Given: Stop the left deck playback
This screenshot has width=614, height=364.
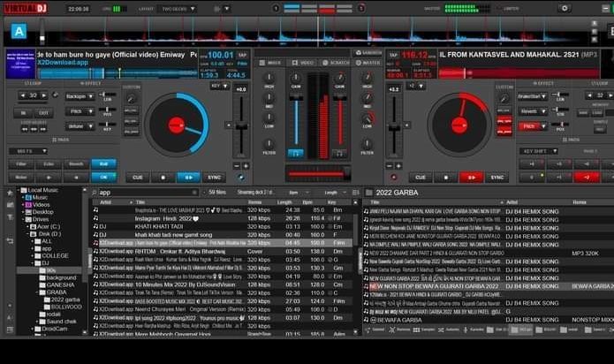Looking at the screenshot, I should (x=163, y=177).
